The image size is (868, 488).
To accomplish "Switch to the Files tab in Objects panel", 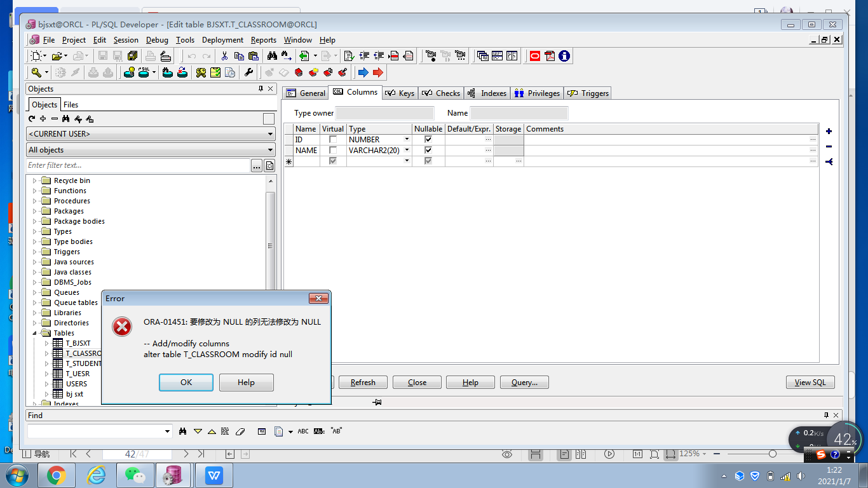I will (71, 105).
